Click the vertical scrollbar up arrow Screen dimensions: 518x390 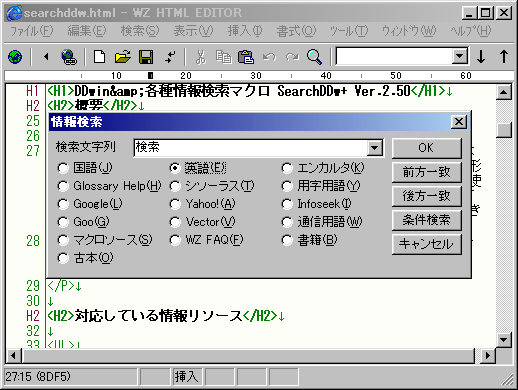[x=504, y=92]
